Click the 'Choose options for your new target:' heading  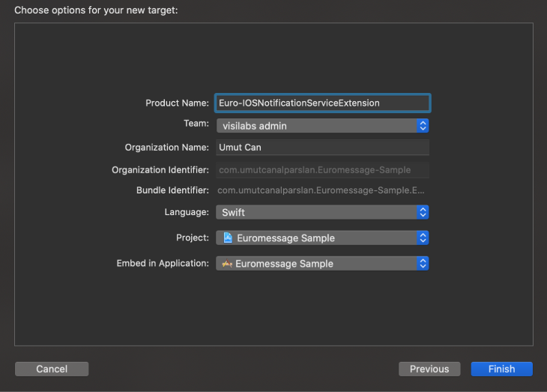tap(96, 10)
